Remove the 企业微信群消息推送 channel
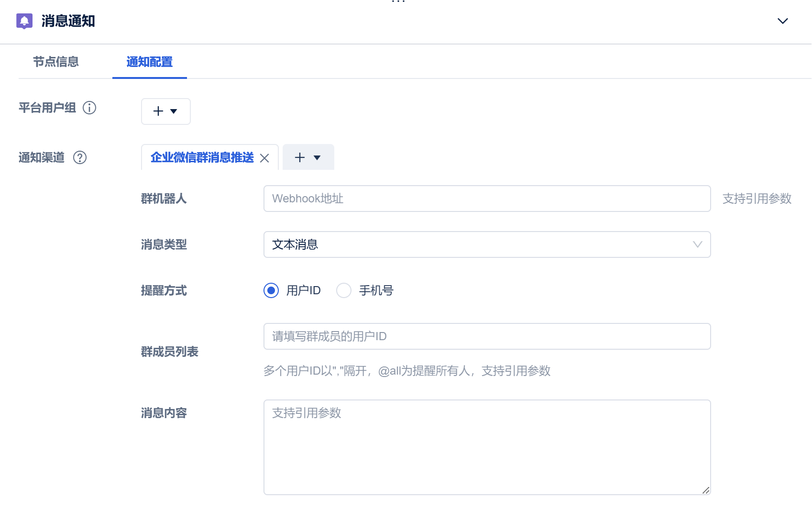The height and width of the screenshot is (510, 812). click(x=264, y=158)
